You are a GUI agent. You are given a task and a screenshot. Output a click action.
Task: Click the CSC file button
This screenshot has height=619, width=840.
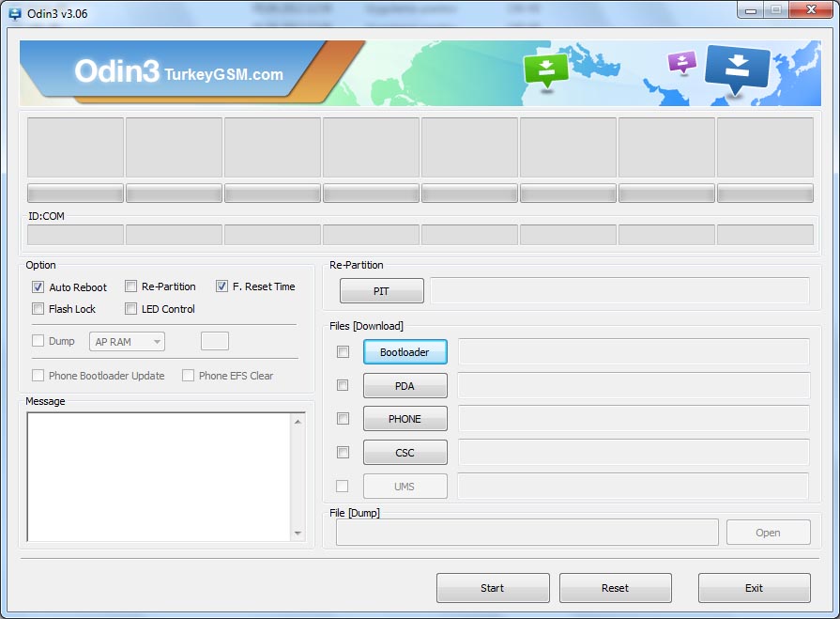405,453
